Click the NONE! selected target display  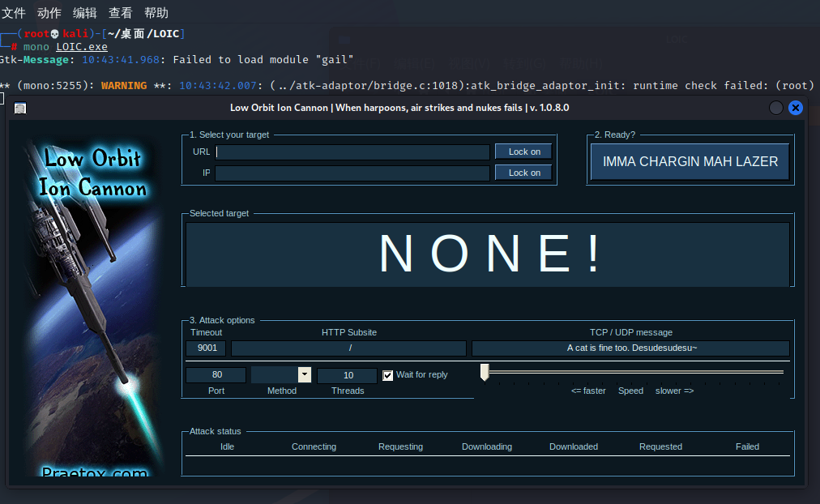click(488, 254)
